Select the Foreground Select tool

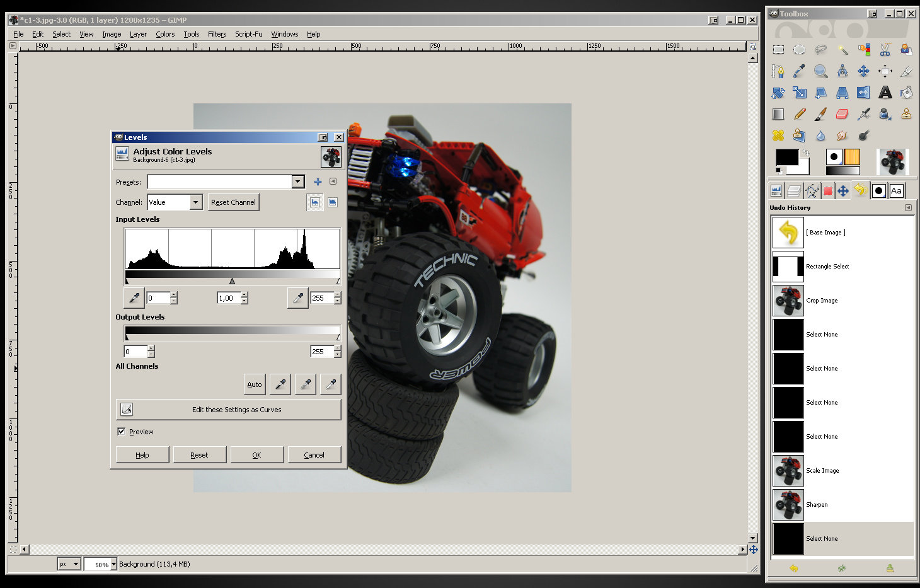pos(906,50)
